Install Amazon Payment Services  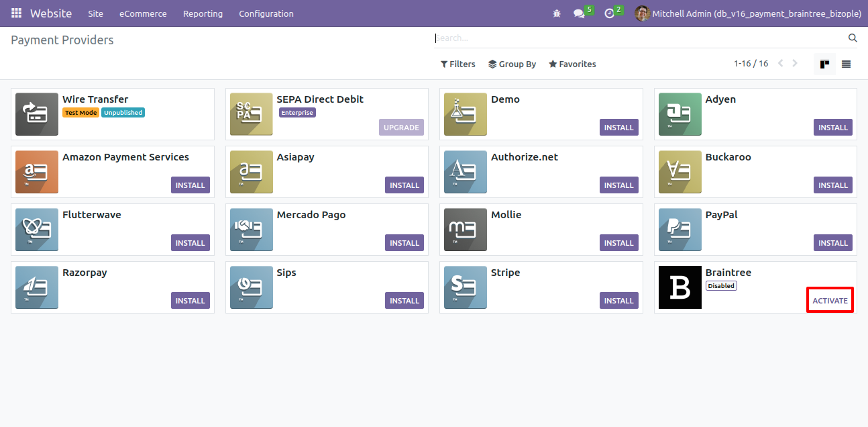191,185
